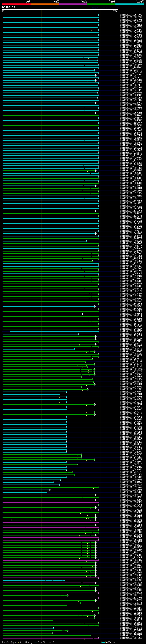Click hit UniRef100_Q93XK4
146x644 pixels.
tap(131, 384)
